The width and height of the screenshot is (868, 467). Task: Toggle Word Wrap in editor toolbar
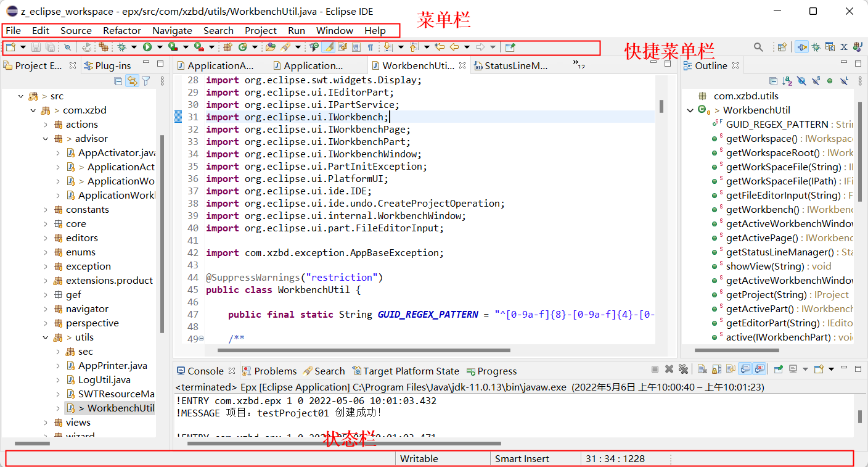coord(342,47)
